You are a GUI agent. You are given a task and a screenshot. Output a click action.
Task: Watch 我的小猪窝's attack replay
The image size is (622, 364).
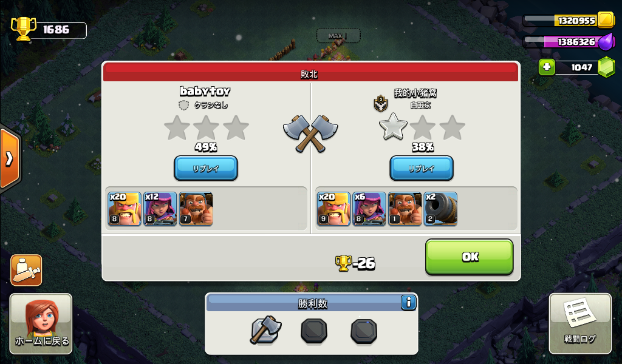(422, 168)
